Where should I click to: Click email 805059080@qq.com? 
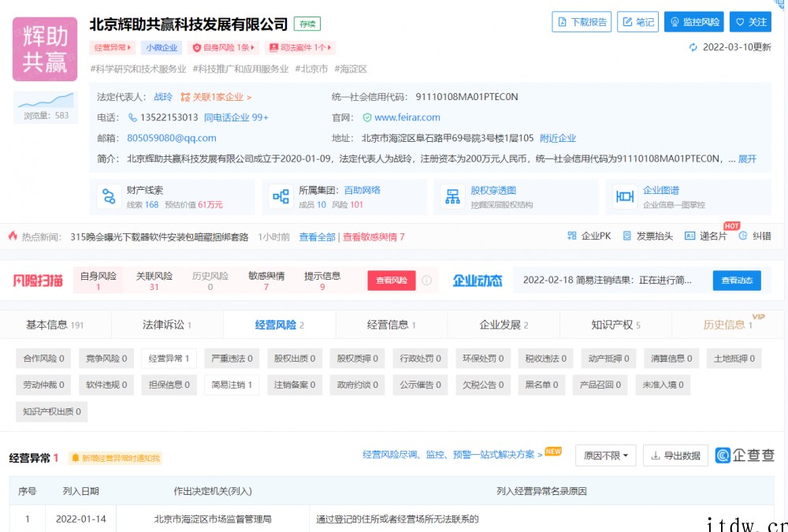coord(171,138)
